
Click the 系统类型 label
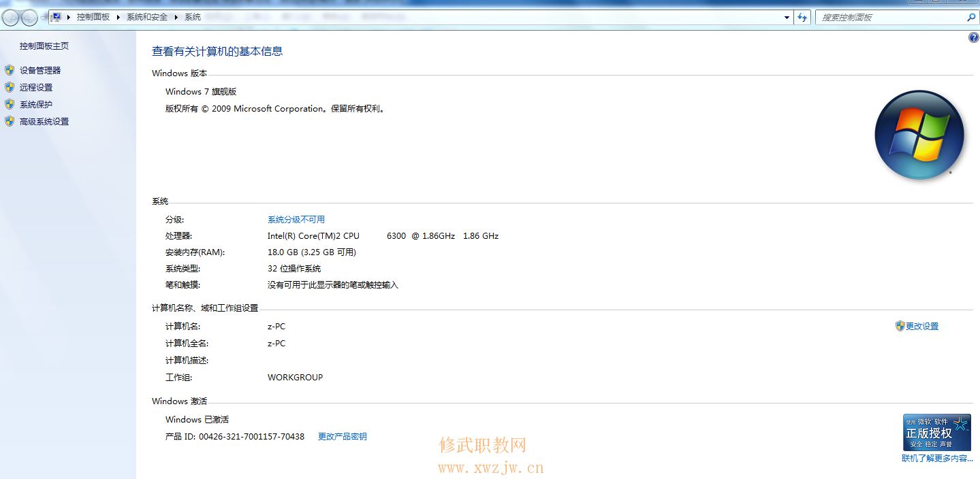coord(183,269)
